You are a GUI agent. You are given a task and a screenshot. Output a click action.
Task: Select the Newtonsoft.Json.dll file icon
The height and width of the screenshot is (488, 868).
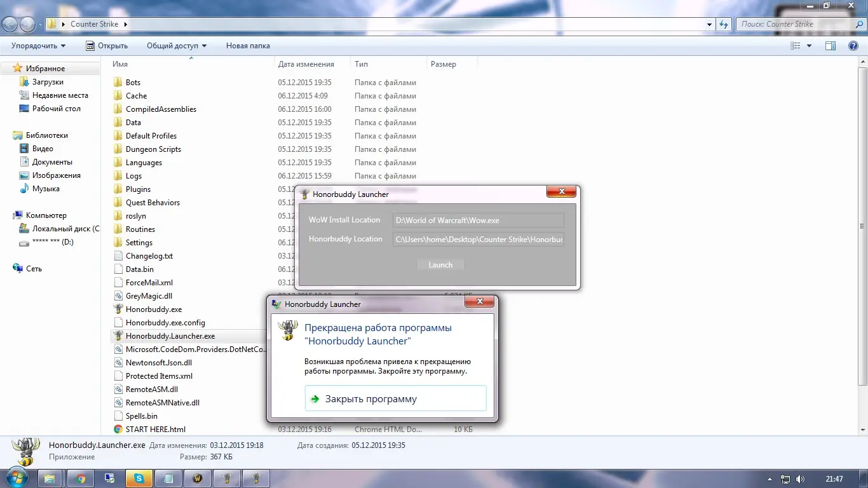118,363
